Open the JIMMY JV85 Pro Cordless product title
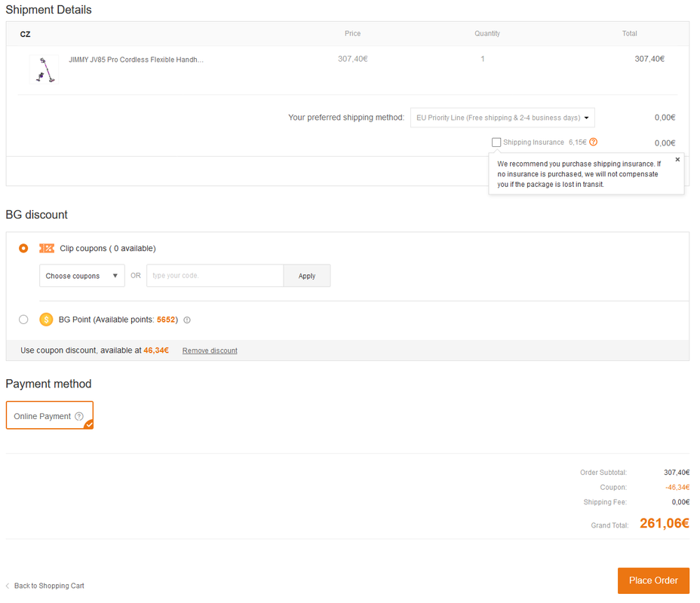 pos(137,60)
